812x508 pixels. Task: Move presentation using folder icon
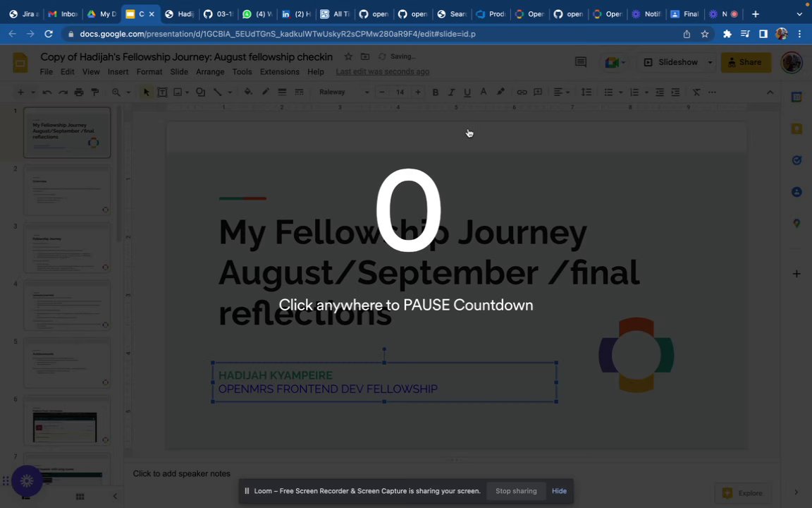(x=365, y=56)
